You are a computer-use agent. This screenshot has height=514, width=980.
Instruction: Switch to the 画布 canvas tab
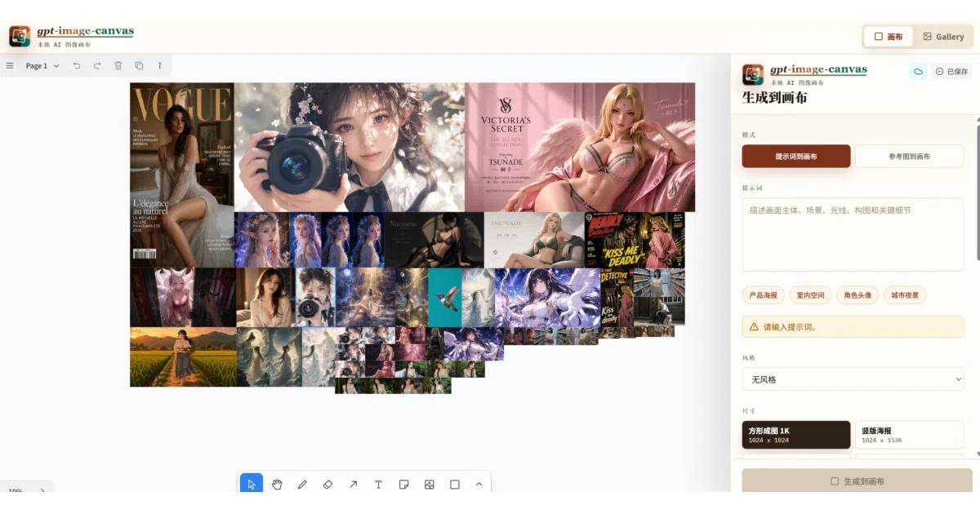[889, 37]
